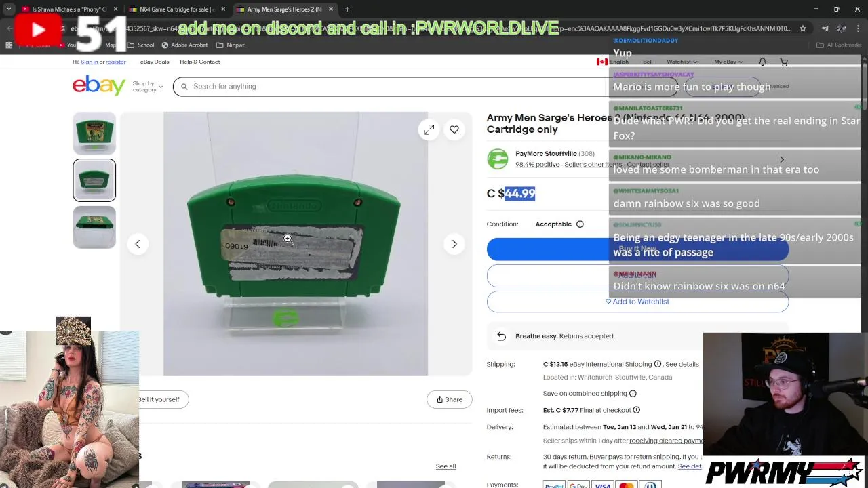This screenshot has width=868, height=488.
Task: Click the highlighted price 44.99
Action: [x=519, y=194]
